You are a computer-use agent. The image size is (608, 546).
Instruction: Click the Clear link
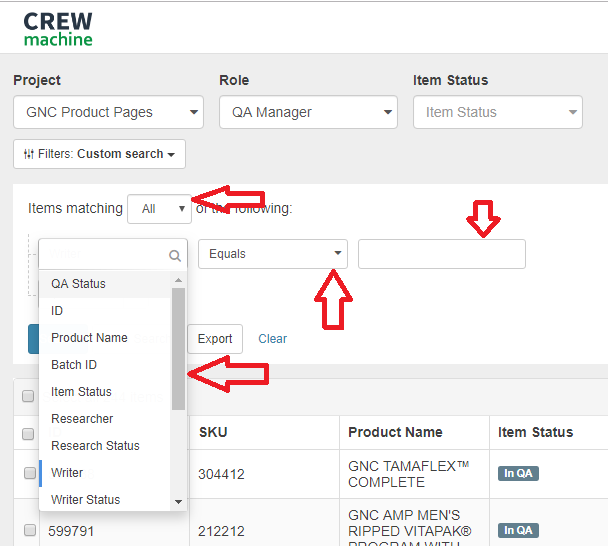tap(273, 339)
